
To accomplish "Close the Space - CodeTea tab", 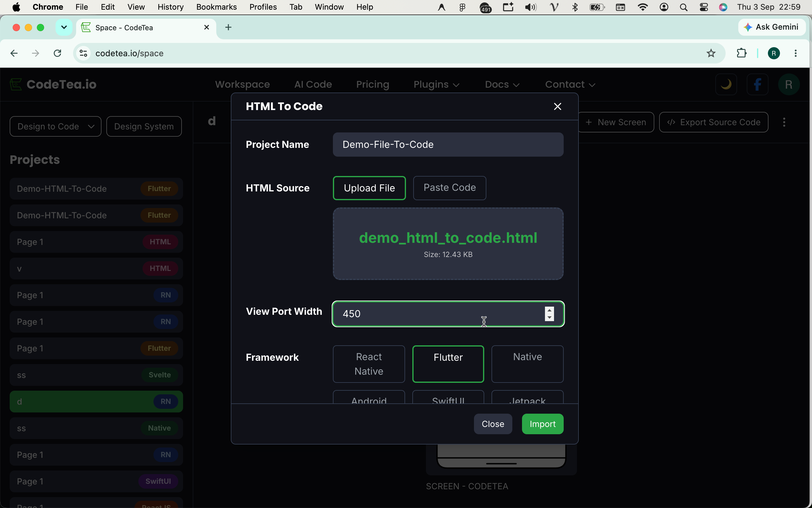I will tap(207, 27).
